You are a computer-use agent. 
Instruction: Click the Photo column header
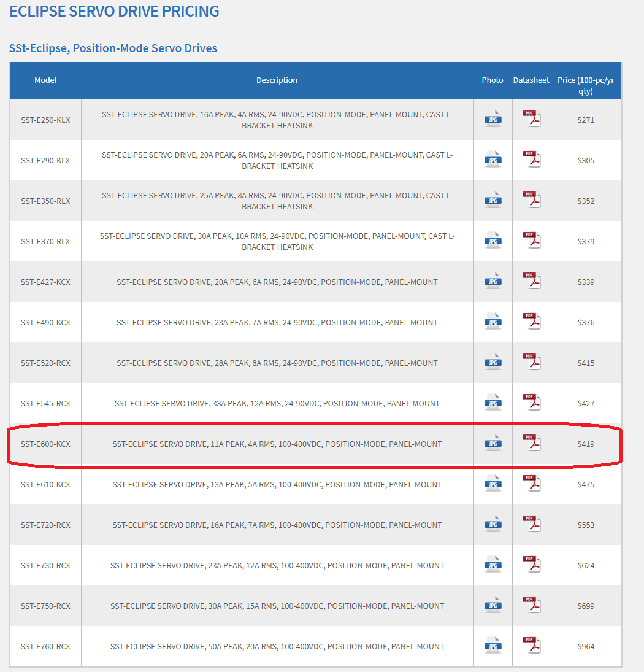click(493, 80)
